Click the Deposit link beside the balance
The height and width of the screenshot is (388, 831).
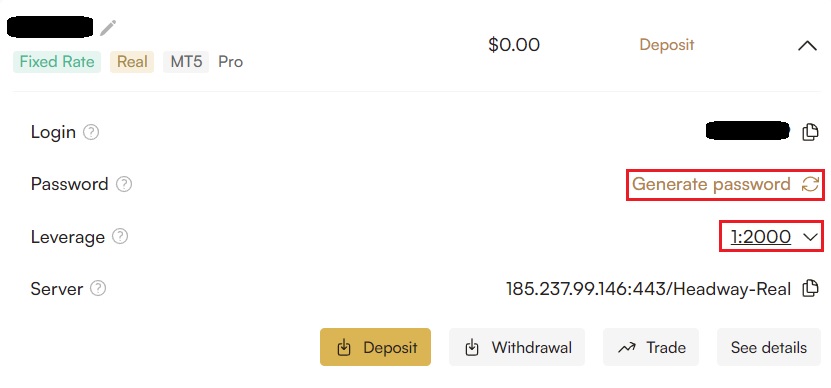pyautogui.click(x=667, y=45)
